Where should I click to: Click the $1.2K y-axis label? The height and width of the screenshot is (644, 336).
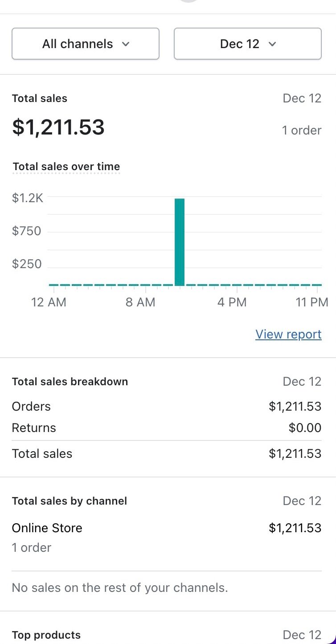[x=28, y=198]
